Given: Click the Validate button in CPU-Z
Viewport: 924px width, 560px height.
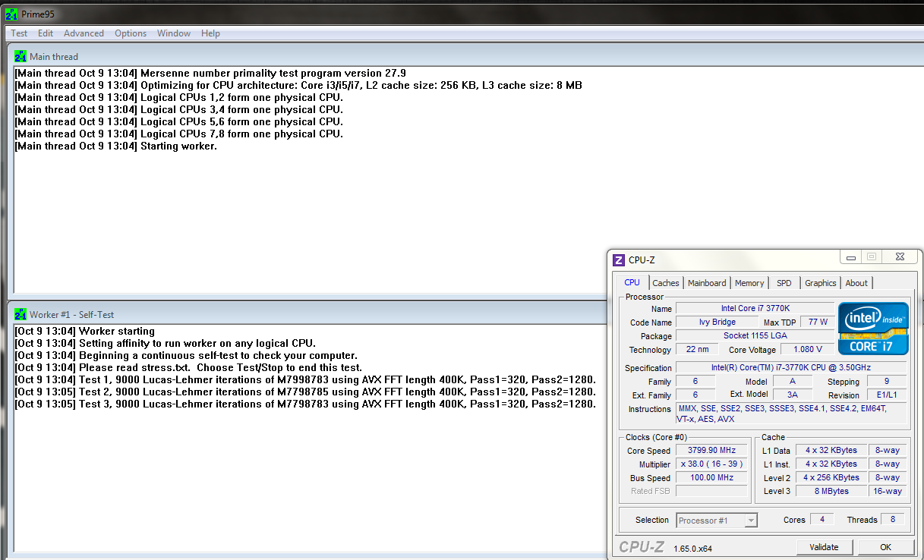Looking at the screenshot, I should [824, 547].
